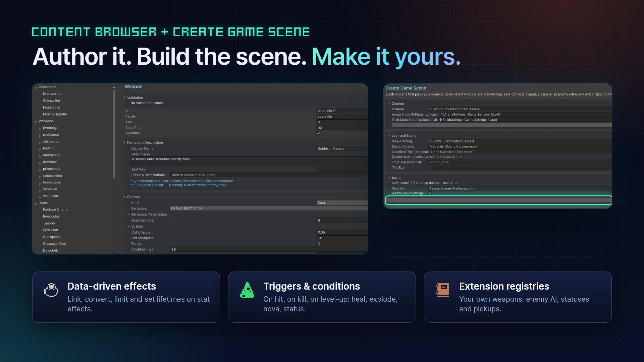The width and height of the screenshot is (644, 362).
Task: Select Glasseye Knot item
Action: 54,244
